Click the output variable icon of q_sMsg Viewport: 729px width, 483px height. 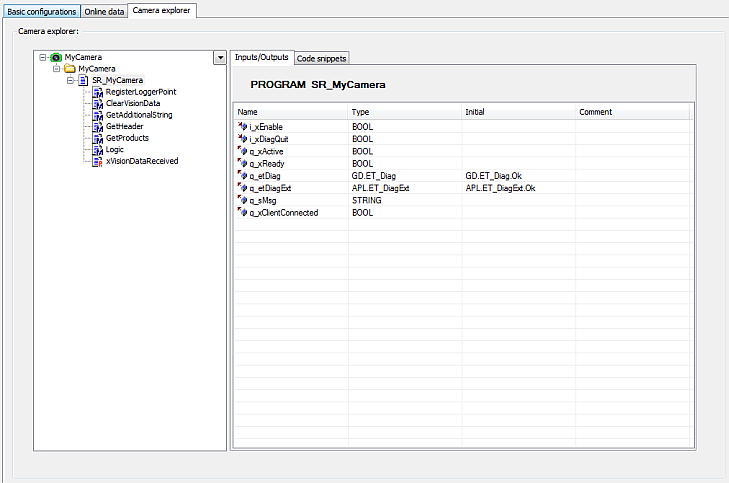click(242, 200)
